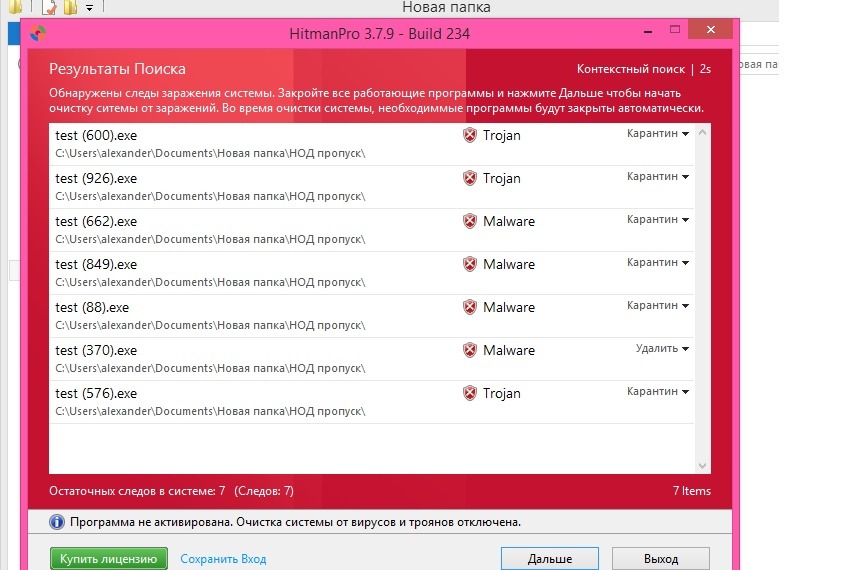Click Malware label for test (849).exe
The image size is (864, 570).
[509, 264]
